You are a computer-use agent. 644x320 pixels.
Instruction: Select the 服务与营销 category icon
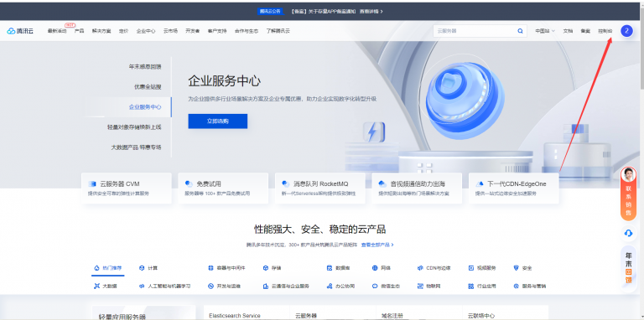click(517, 286)
